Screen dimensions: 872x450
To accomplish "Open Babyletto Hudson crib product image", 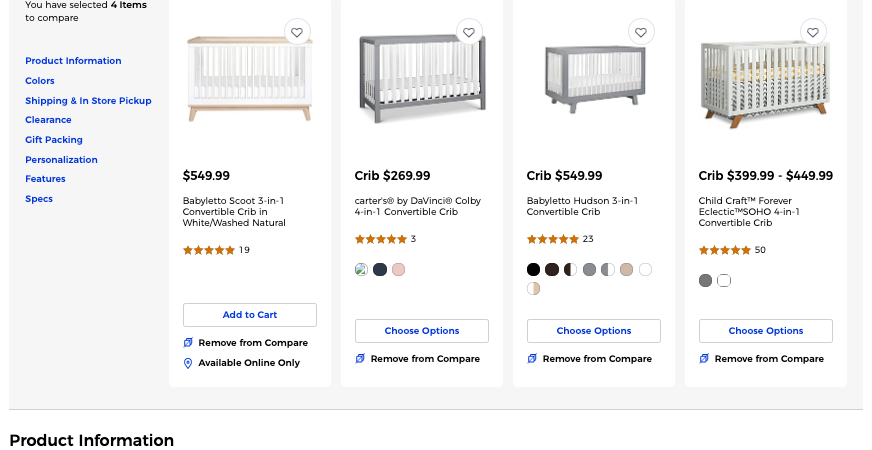I will (594, 78).
